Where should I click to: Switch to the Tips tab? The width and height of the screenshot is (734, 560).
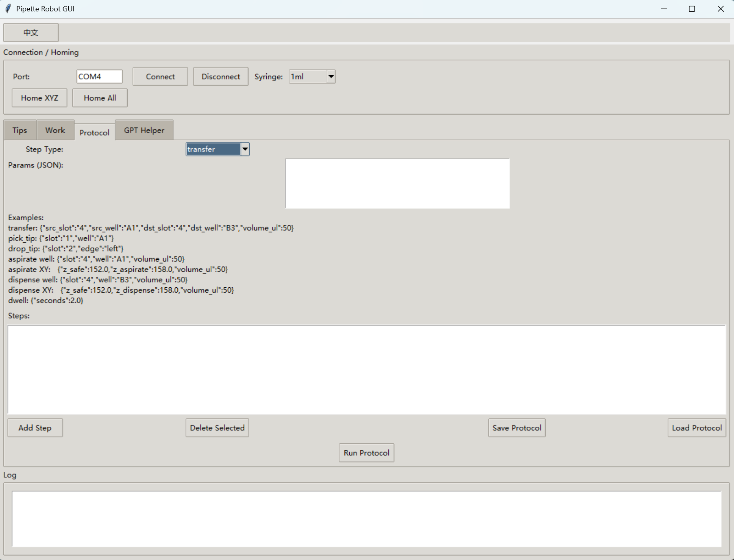pos(20,130)
